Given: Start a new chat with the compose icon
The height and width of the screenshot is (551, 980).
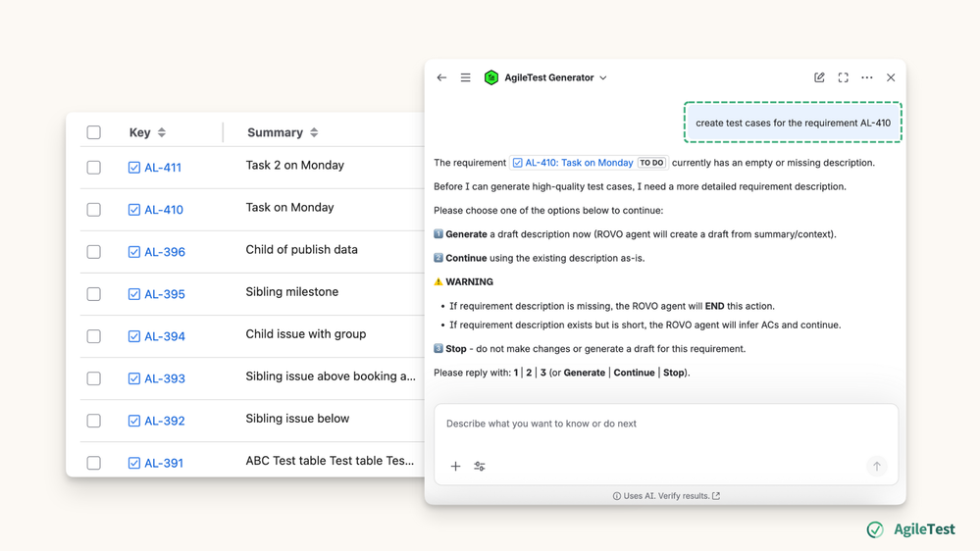Looking at the screenshot, I should click(819, 77).
